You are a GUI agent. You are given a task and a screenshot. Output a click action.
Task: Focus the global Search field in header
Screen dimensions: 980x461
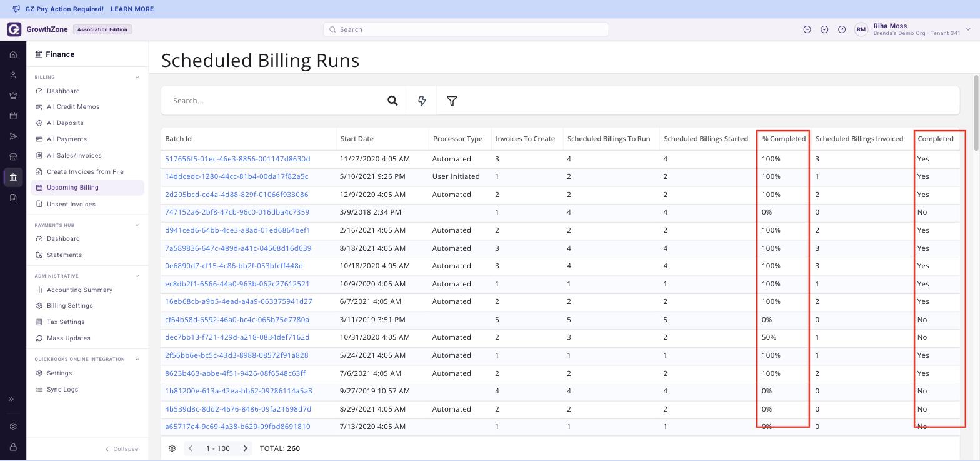pos(466,29)
